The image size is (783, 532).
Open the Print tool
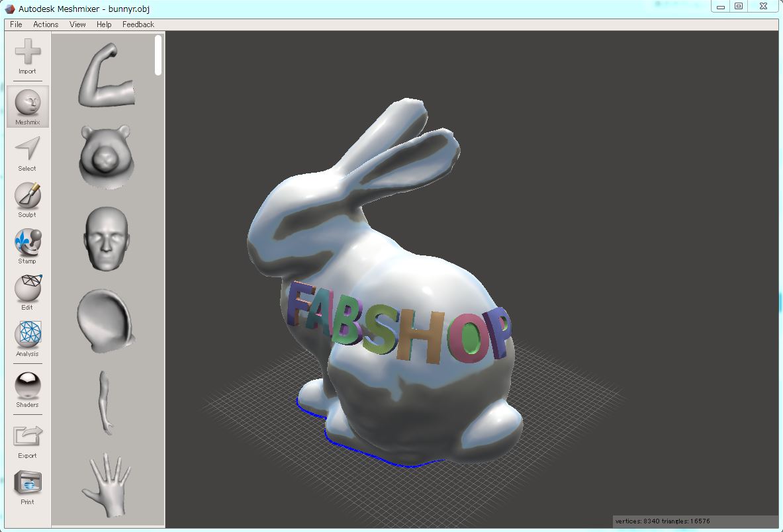point(27,488)
